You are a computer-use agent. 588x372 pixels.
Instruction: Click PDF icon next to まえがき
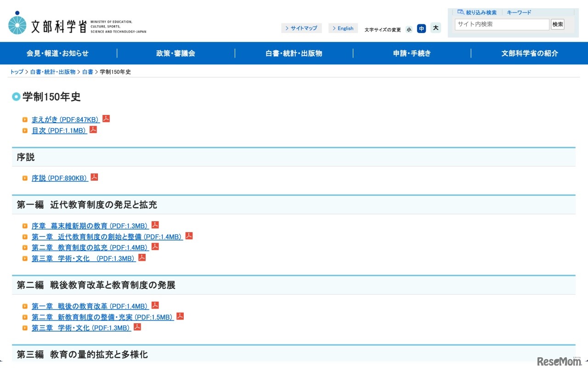tap(106, 119)
